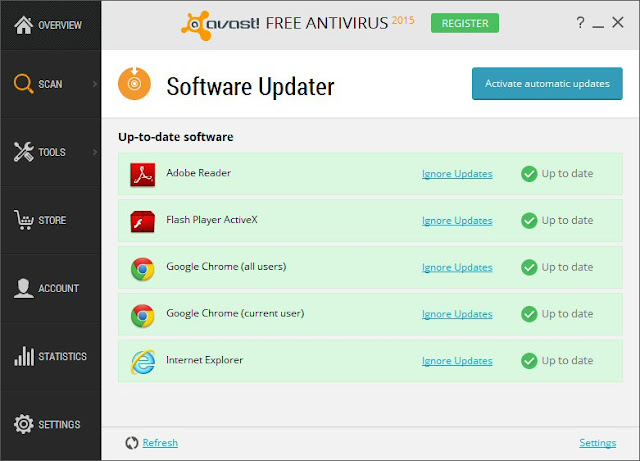The width and height of the screenshot is (640, 461).
Task: Open help with the question mark icon
Action: (580, 23)
